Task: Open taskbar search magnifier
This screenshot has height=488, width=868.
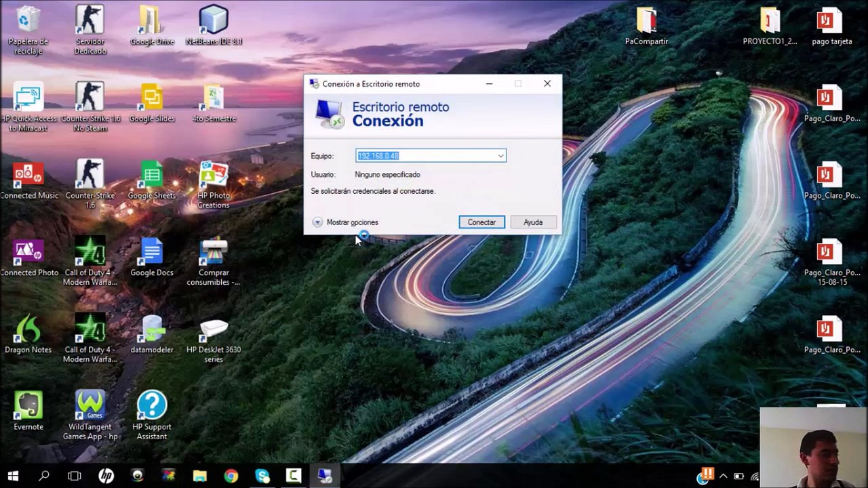Action: 44,476
